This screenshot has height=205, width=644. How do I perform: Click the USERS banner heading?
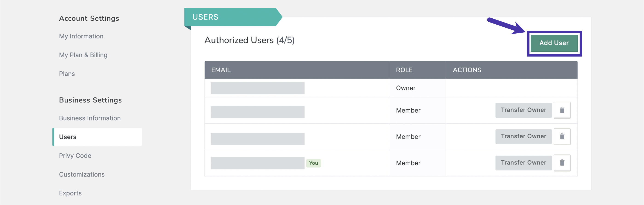point(205,17)
